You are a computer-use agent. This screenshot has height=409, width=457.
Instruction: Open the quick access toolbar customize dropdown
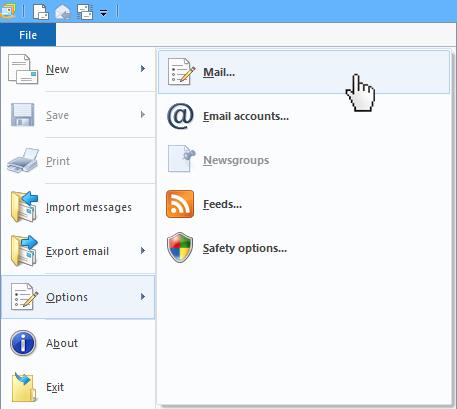point(104,13)
